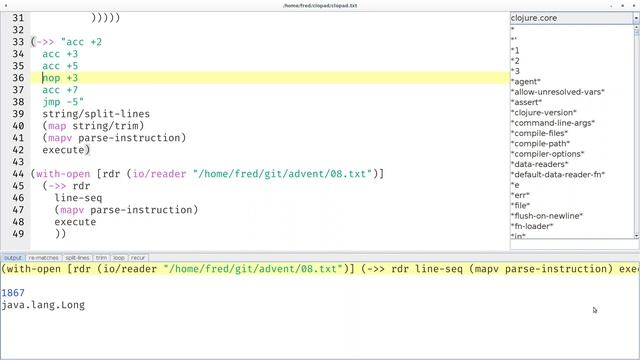Select the loop tab
640x360 pixels.
coord(119,258)
